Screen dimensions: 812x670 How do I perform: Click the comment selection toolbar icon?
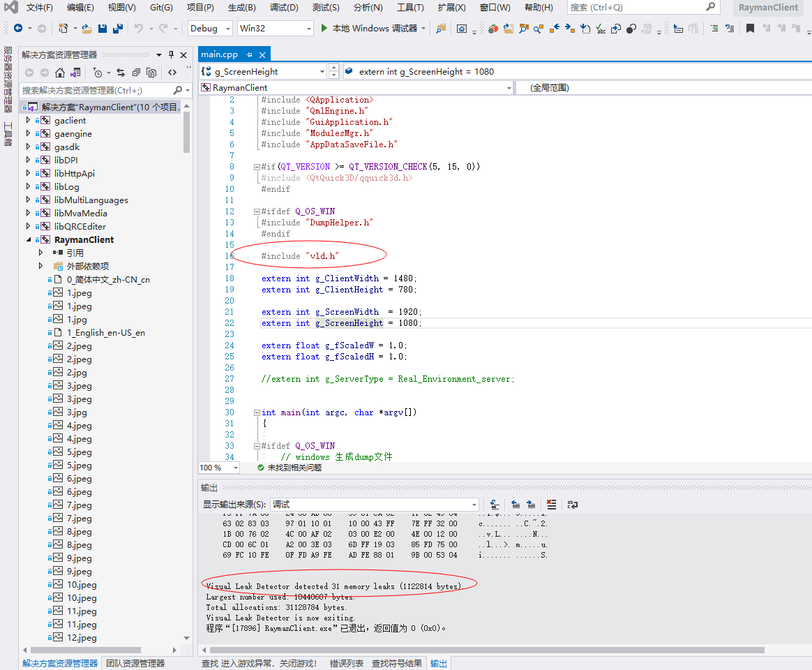point(714,28)
